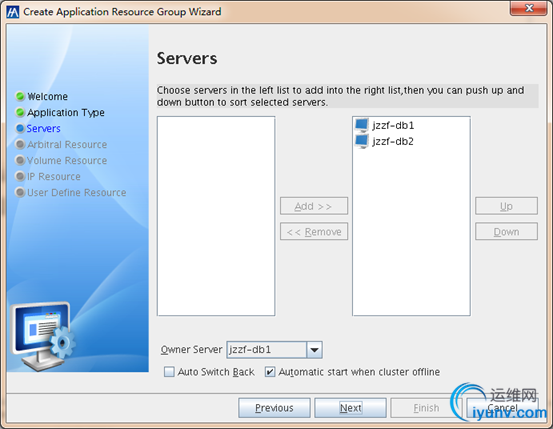This screenshot has height=429, width=553.
Task: Click the Finish button
Action: (x=426, y=408)
